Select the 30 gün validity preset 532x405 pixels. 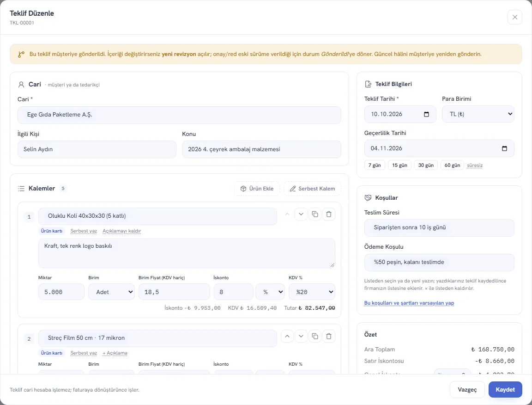coord(426,165)
